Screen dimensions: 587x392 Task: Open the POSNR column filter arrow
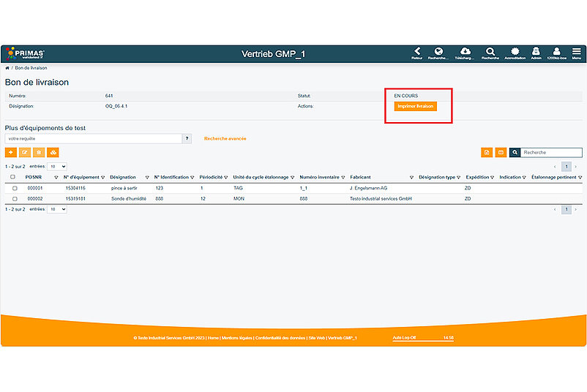coord(56,177)
